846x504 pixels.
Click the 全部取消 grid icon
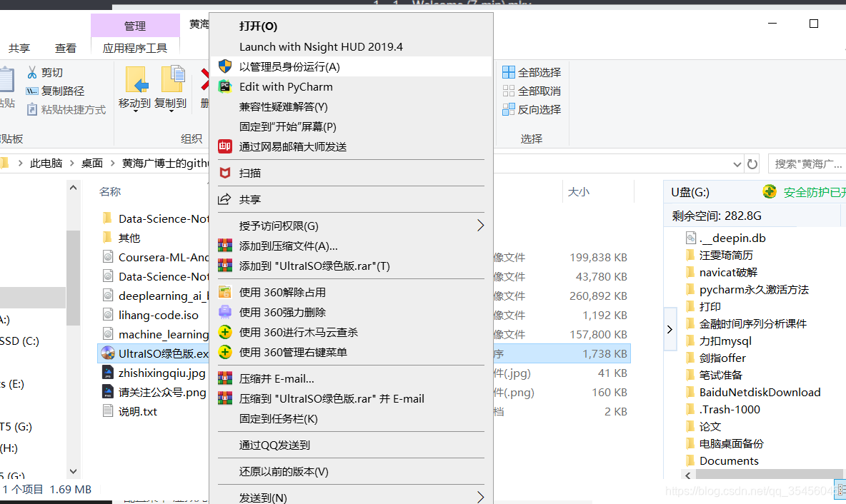point(508,91)
